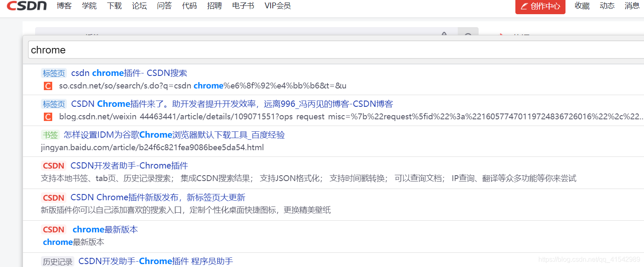Open result CSDN开发者助手-Chrome插件
The height and width of the screenshot is (267, 644).
point(129,166)
